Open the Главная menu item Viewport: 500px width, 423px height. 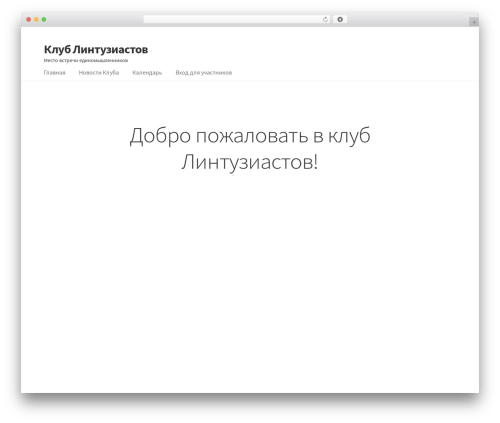point(55,73)
